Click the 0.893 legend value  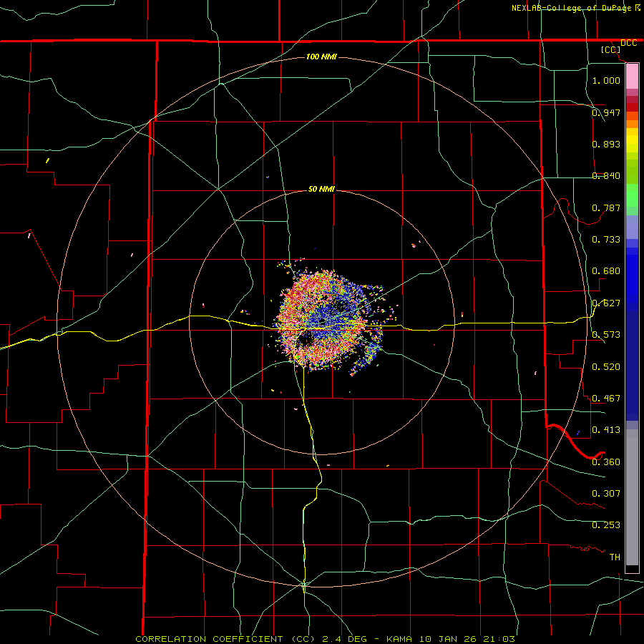pos(606,144)
